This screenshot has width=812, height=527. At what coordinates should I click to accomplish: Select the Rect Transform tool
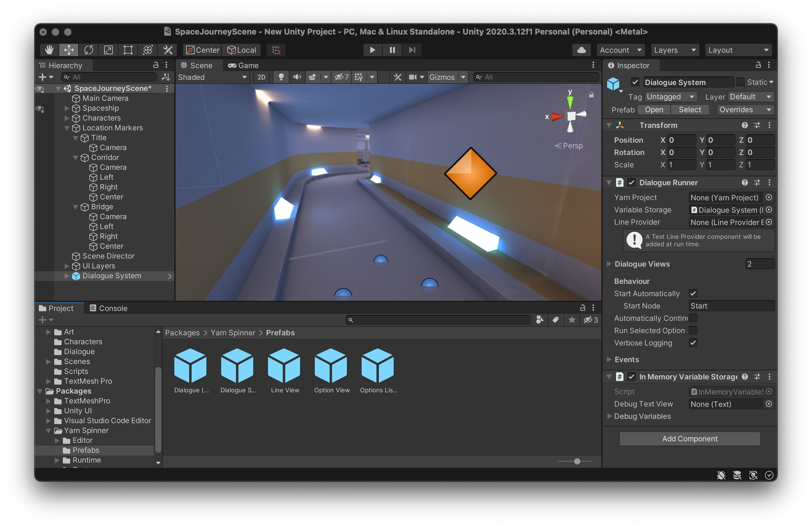128,50
